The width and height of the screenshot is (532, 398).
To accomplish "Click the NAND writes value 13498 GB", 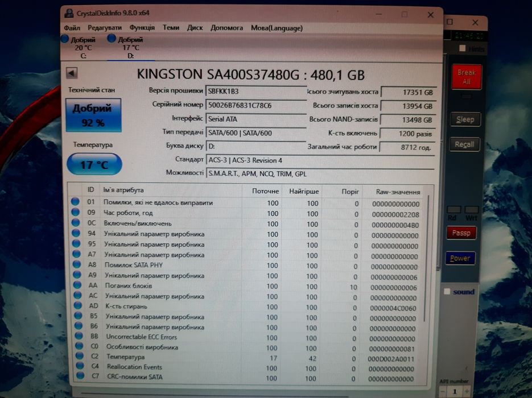I will click(x=408, y=120).
